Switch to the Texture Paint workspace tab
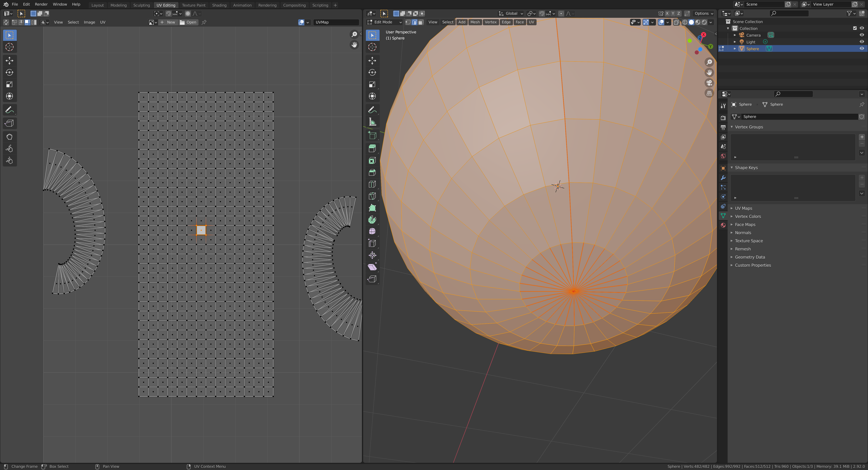 (x=193, y=5)
